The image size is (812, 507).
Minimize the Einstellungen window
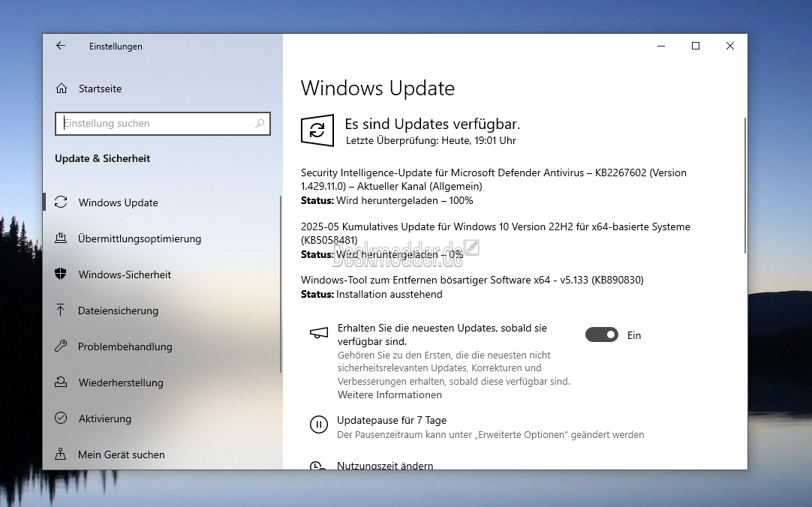coord(661,46)
